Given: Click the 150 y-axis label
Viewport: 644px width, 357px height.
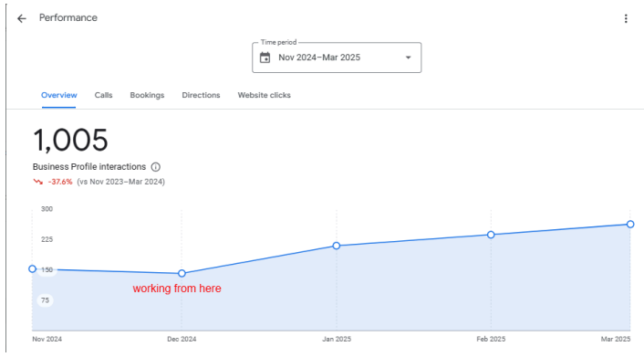Looking at the screenshot, I should click(x=47, y=270).
